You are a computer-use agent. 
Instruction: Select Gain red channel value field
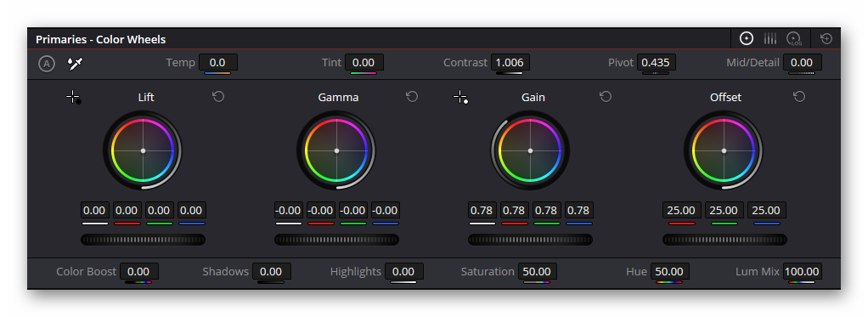515,211
